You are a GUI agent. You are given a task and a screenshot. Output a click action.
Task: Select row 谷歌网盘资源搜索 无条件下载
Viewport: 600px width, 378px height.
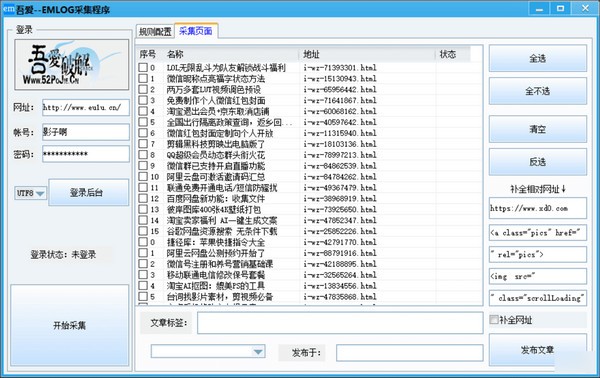coord(309,231)
